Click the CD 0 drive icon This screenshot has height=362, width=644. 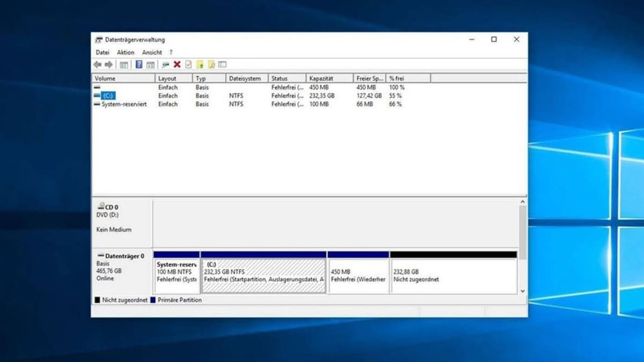[x=100, y=206]
